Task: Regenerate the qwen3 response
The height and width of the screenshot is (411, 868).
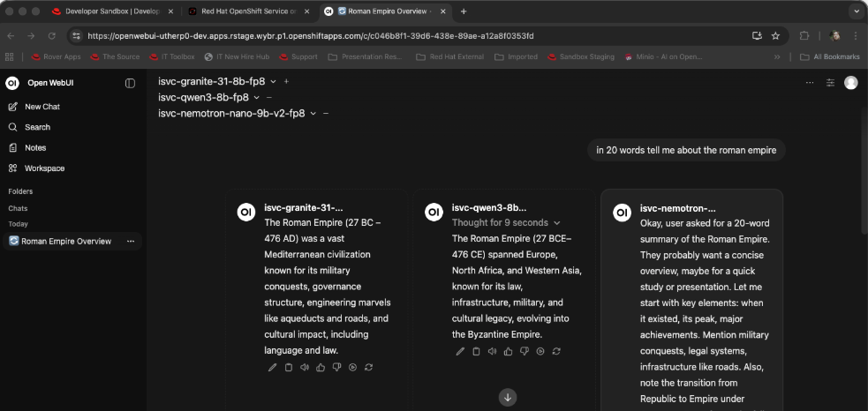Action: tap(556, 351)
